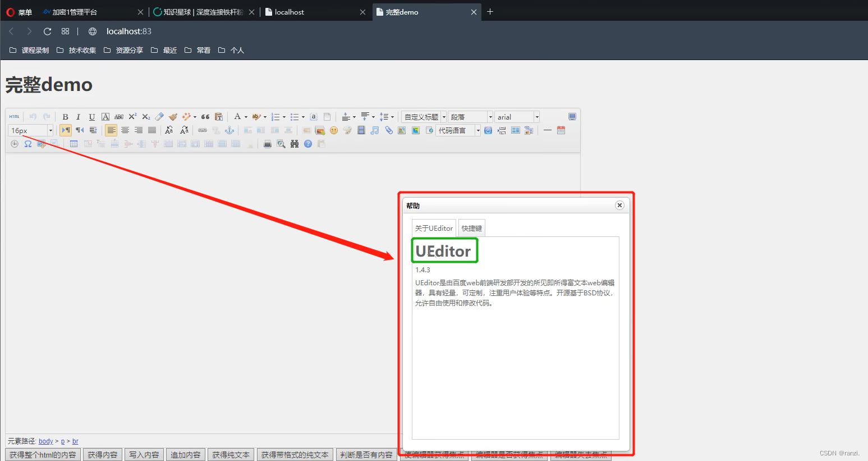Click the 获得纯文本 button
This screenshot has width=868, height=461.
[x=231, y=454]
